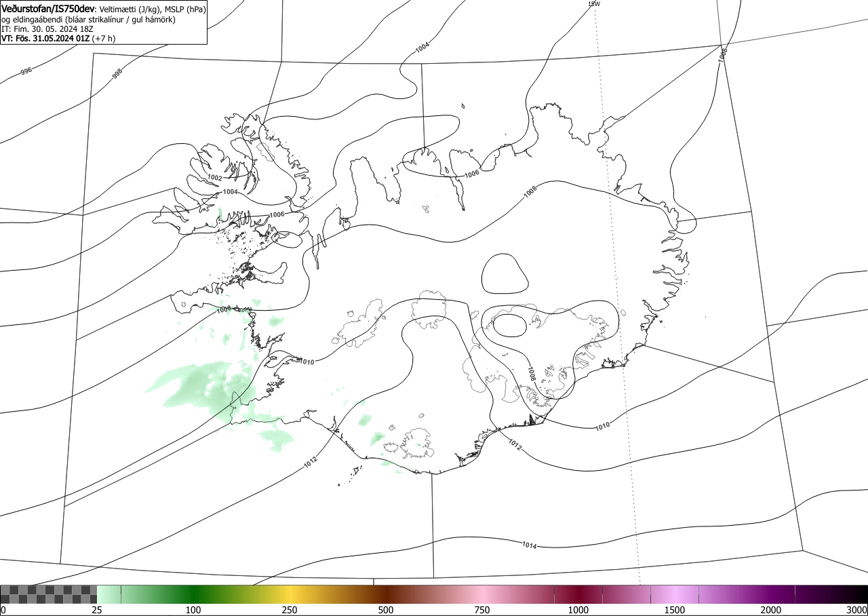The image size is (868, 616).
Task: Pick the black colorbar end near 3000
Action: [854, 594]
